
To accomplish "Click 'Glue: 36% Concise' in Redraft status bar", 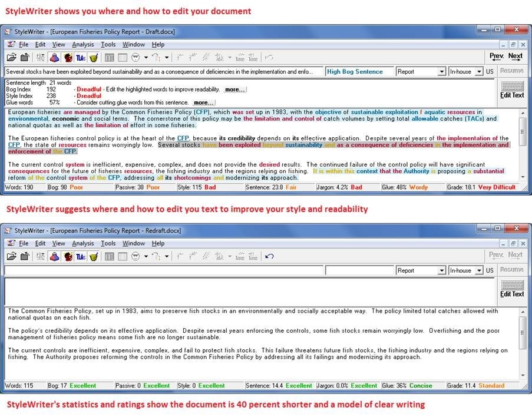I will 407,386.
